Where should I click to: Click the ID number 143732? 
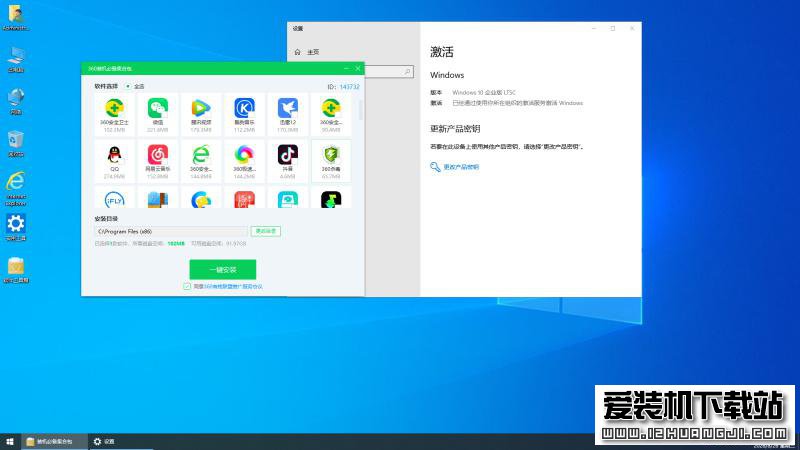click(x=349, y=87)
